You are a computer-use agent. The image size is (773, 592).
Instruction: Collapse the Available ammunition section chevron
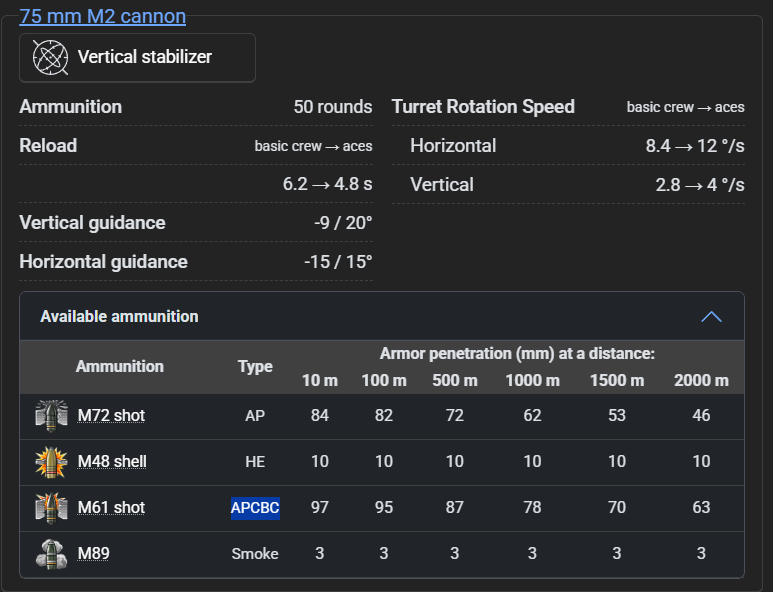point(711,316)
